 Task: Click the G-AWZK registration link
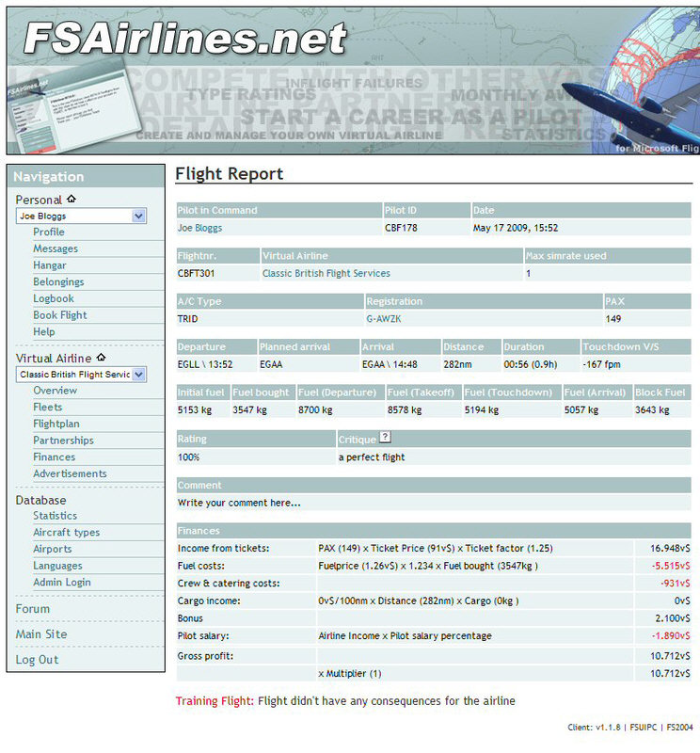(384, 319)
